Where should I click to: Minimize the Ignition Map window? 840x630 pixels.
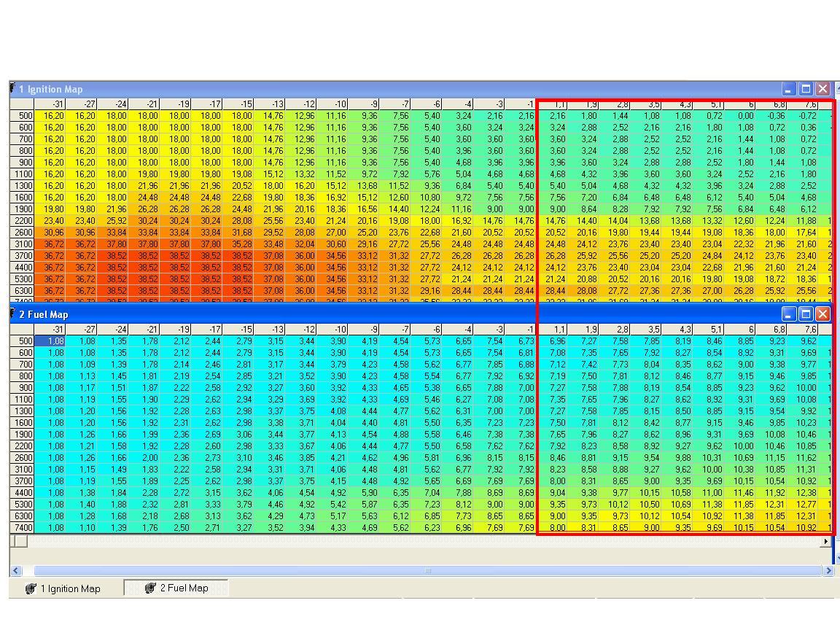[788, 89]
